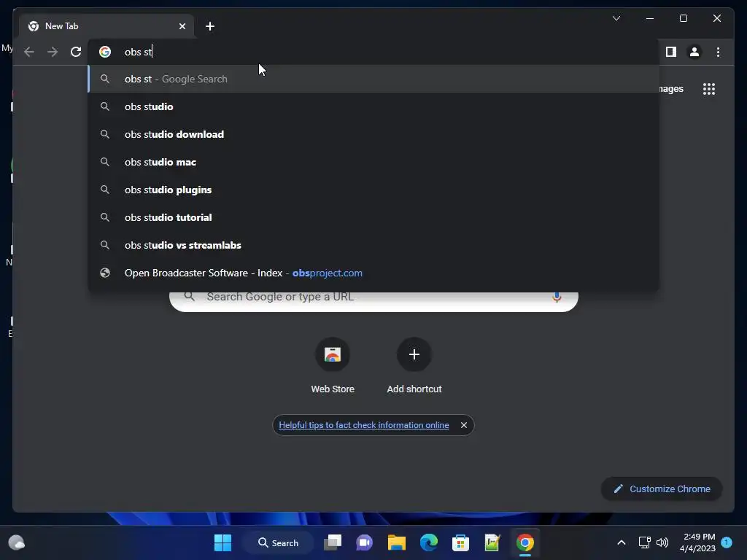
Task: Click the Google icon in address bar
Action: click(x=105, y=52)
